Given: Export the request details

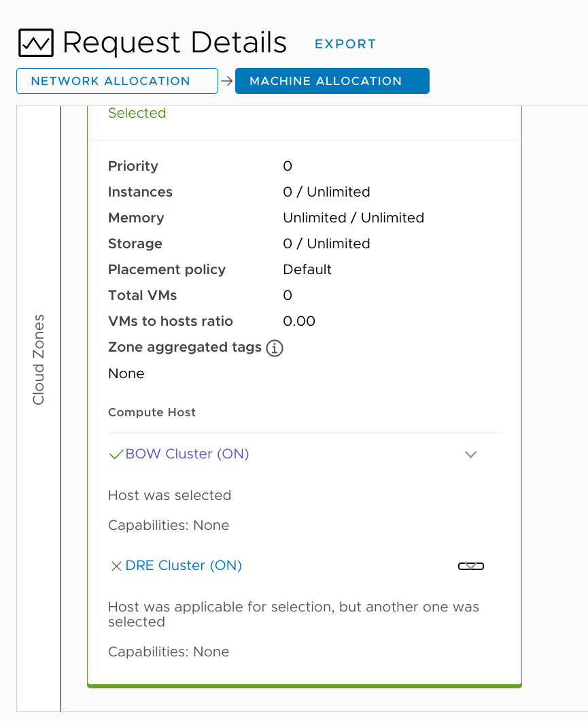Looking at the screenshot, I should [345, 44].
